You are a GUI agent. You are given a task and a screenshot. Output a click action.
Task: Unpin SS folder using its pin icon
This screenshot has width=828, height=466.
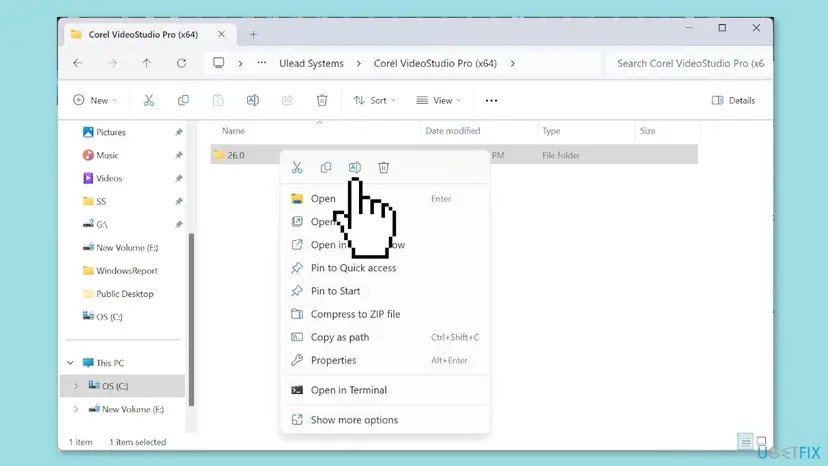click(179, 201)
